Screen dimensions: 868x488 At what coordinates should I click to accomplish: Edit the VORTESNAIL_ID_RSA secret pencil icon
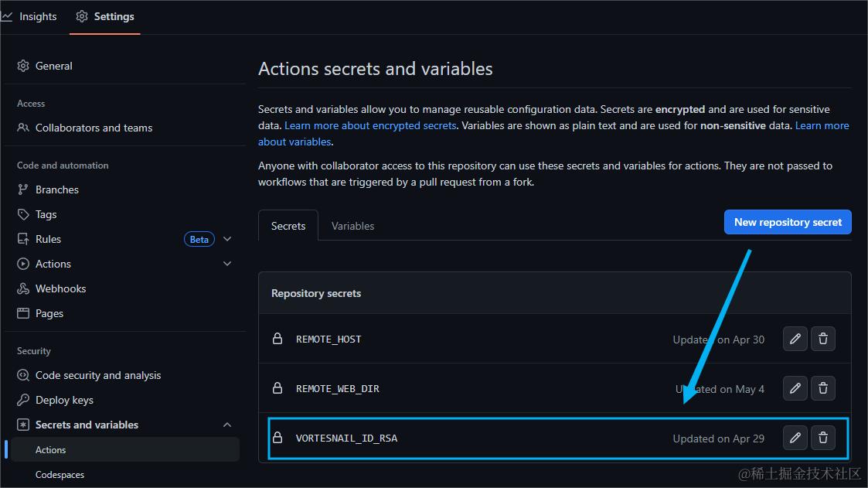pos(795,438)
